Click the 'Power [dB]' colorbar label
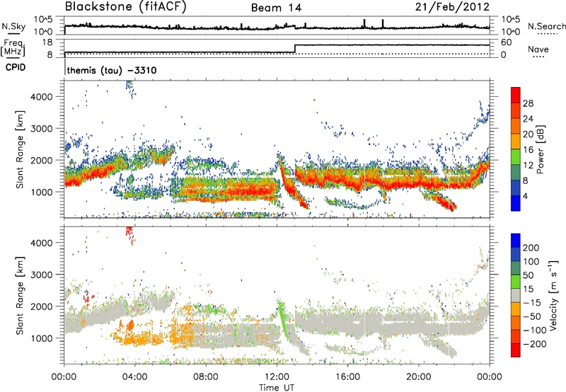Viewport: 566px width, 392px height. click(541, 149)
